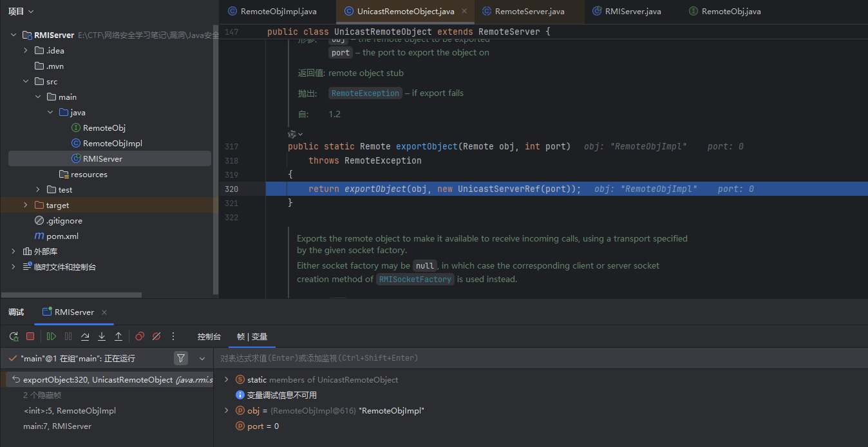Switch to the 控制台 console tab
Screen dimensions: 868x447
coord(209,336)
